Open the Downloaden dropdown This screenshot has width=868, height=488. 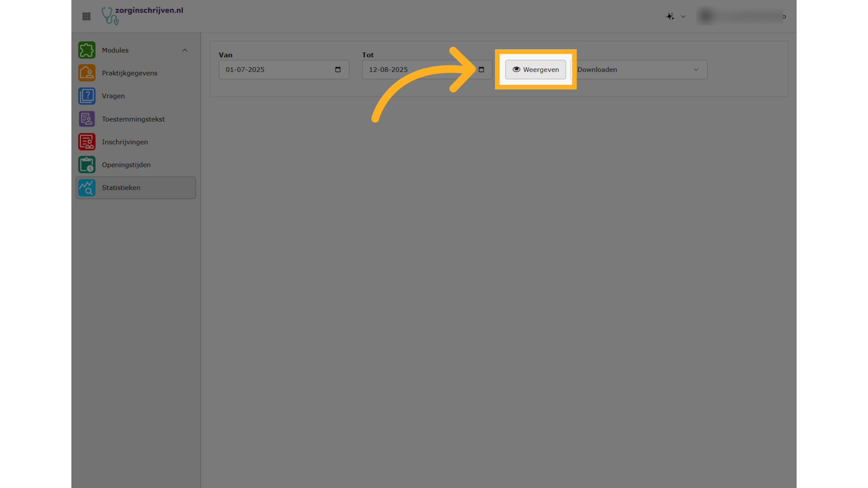pyautogui.click(x=639, y=70)
